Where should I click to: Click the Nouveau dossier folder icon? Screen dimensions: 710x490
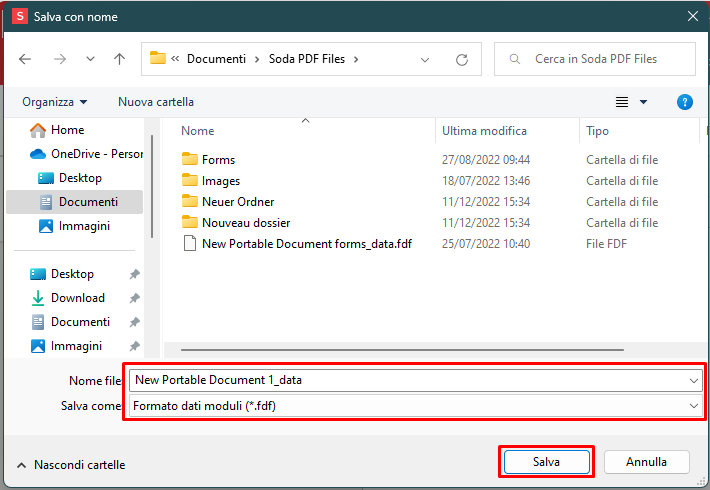click(190, 222)
